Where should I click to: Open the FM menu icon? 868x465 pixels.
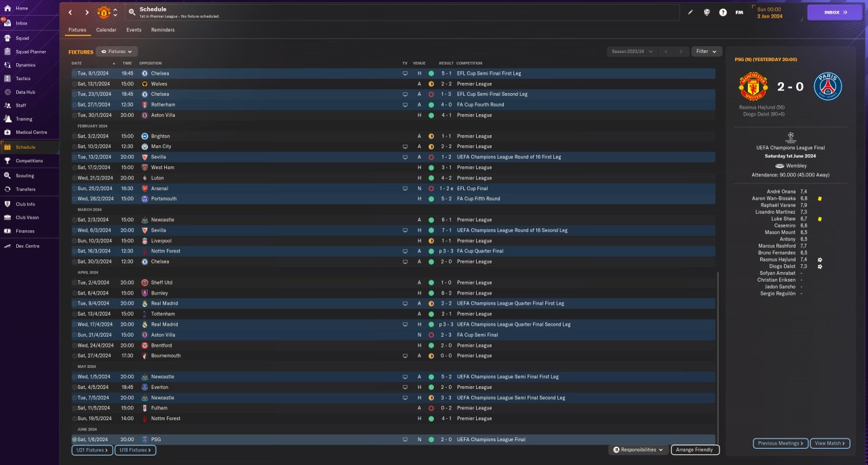coord(739,12)
